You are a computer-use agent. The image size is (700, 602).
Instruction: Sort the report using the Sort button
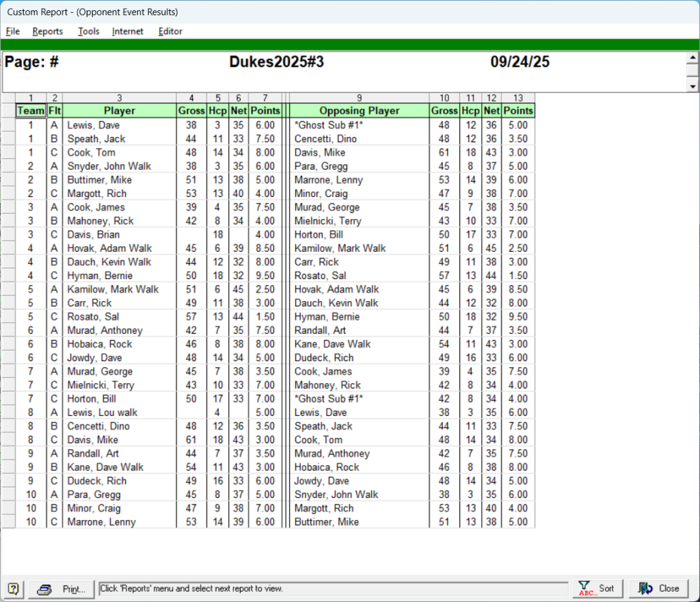tap(597, 588)
